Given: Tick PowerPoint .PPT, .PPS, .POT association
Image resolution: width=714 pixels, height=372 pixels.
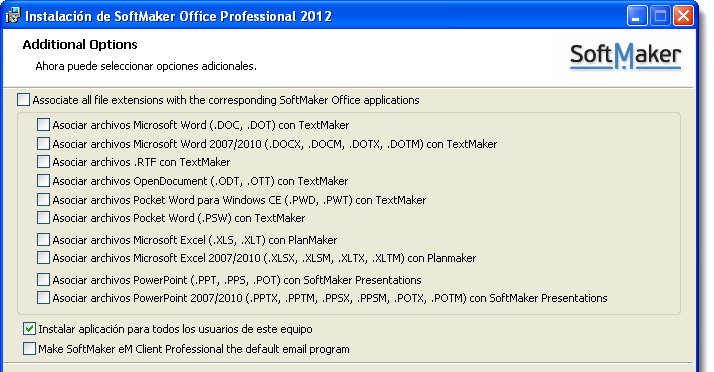Looking at the screenshot, I should pyautogui.click(x=43, y=280).
